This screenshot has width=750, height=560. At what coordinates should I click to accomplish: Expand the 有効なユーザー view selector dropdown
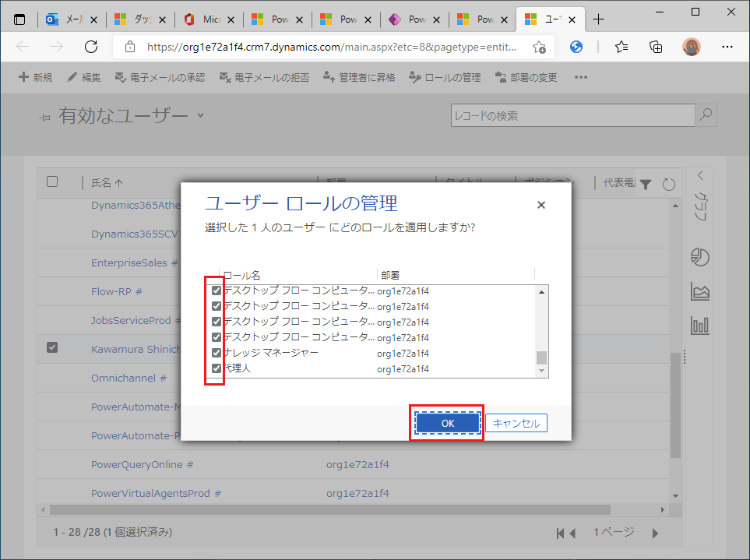200,115
